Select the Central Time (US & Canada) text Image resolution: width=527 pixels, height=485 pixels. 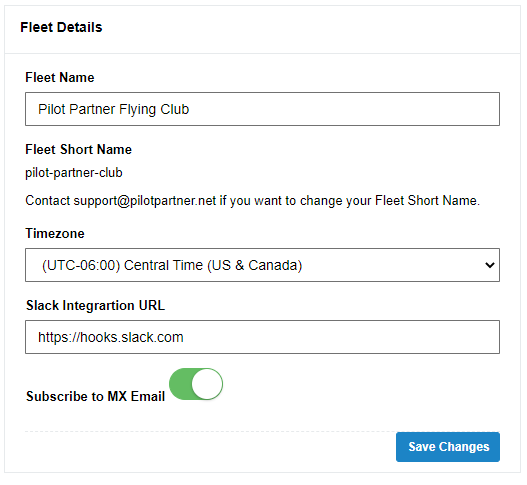pos(213,266)
